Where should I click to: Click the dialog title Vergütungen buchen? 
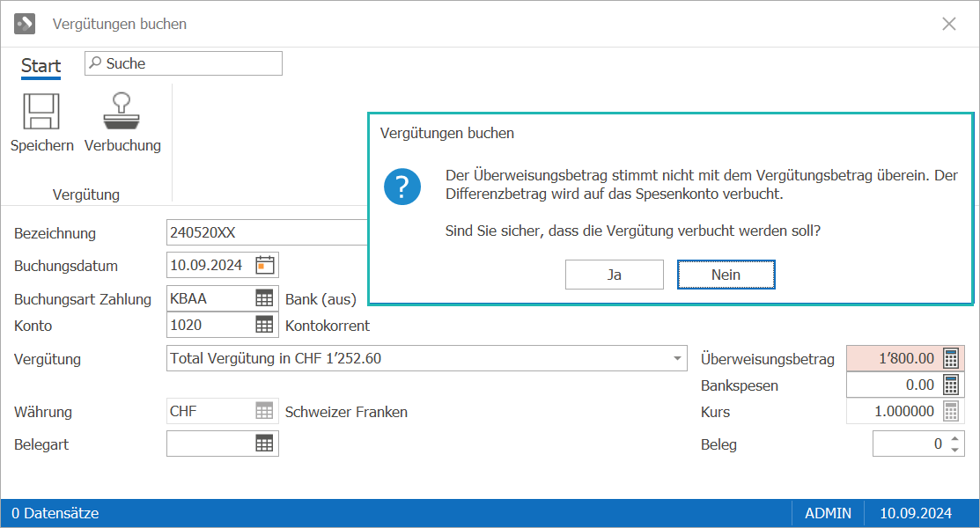point(447,133)
